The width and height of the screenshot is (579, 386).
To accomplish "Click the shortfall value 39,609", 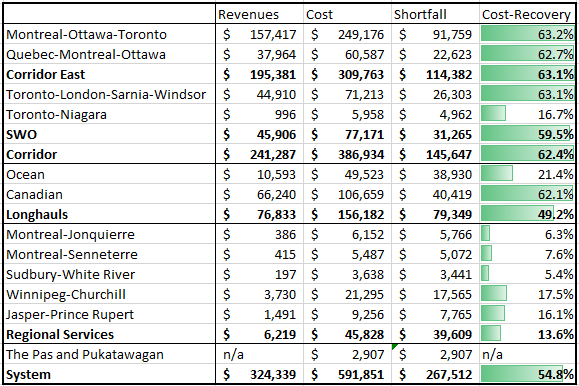I will tap(452, 334).
